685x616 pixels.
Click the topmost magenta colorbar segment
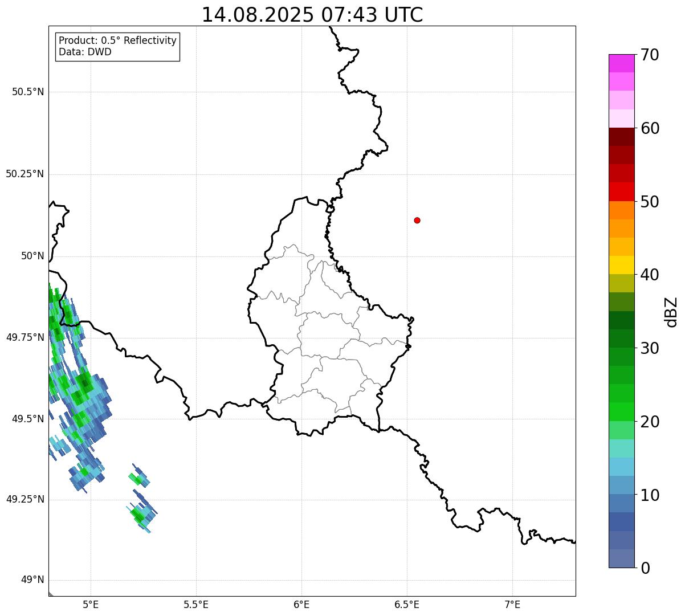coord(621,63)
